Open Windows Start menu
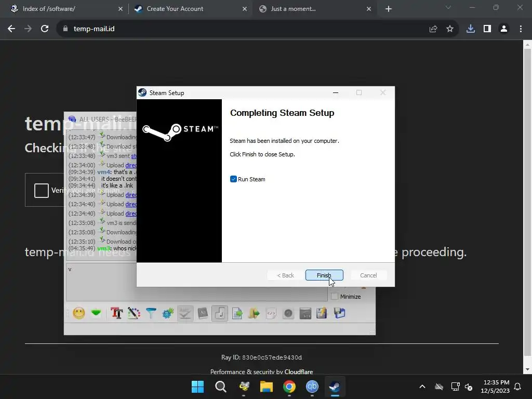Screen dimensions: 532x399 pyautogui.click(x=197, y=387)
